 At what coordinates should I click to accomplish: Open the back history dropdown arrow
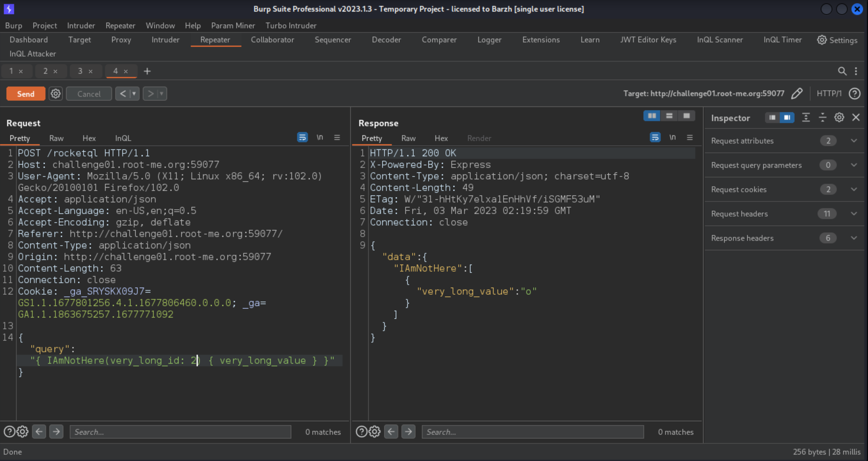click(x=134, y=94)
